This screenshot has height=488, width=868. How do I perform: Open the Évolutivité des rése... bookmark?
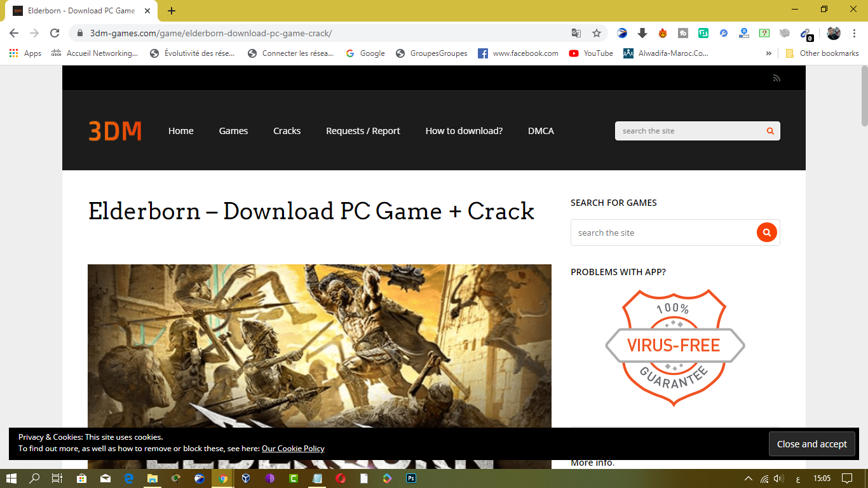(x=193, y=53)
